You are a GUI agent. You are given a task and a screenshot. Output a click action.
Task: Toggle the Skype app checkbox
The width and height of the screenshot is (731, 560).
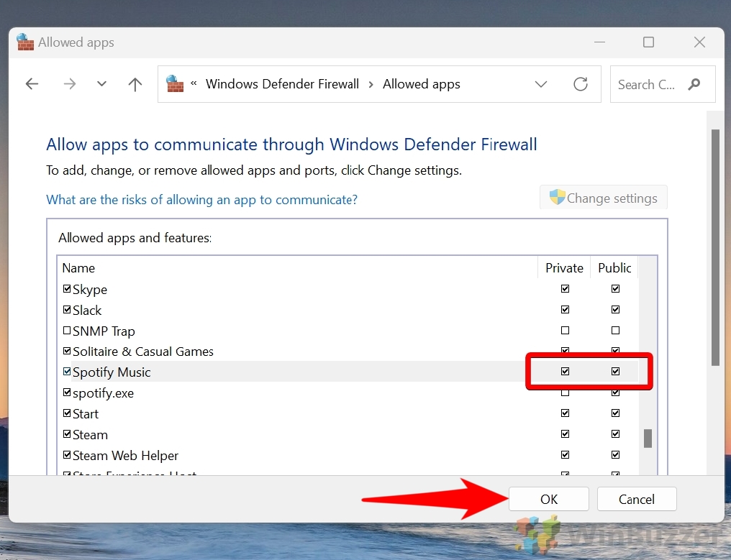pyautogui.click(x=67, y=289)
